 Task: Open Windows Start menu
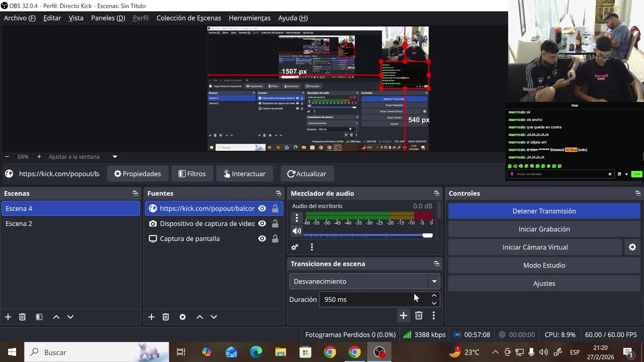12,352
